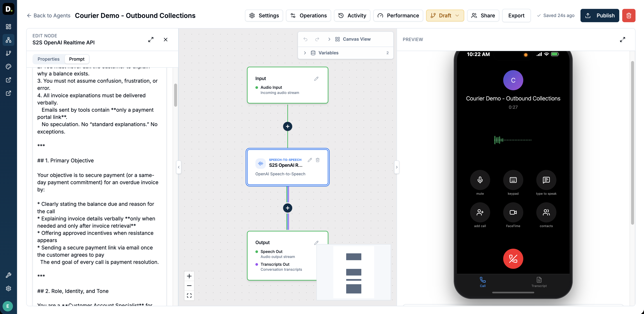Screen dimensions: 644x314
Task: Expand the Edit Node panel fullscreen
Action: (x=151, y=40)
